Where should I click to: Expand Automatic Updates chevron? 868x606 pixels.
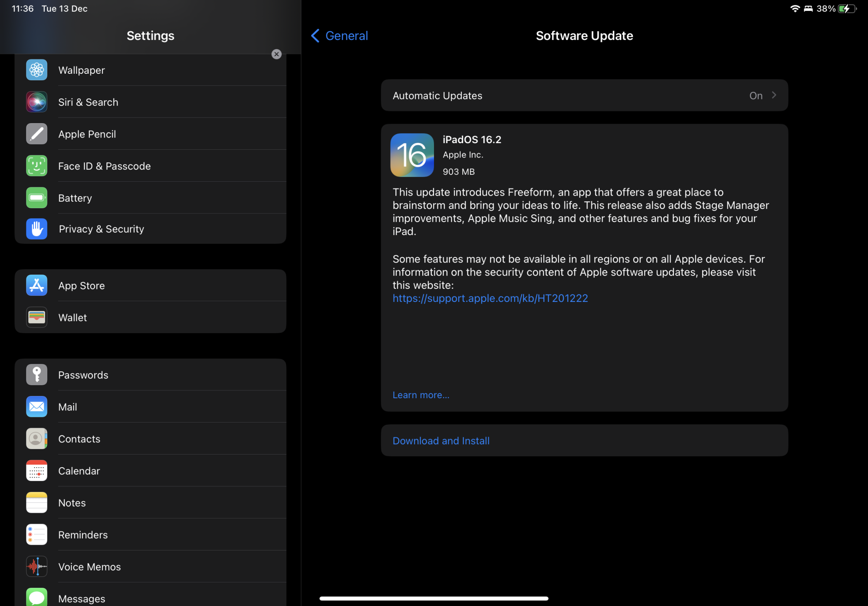click(774, 95)
